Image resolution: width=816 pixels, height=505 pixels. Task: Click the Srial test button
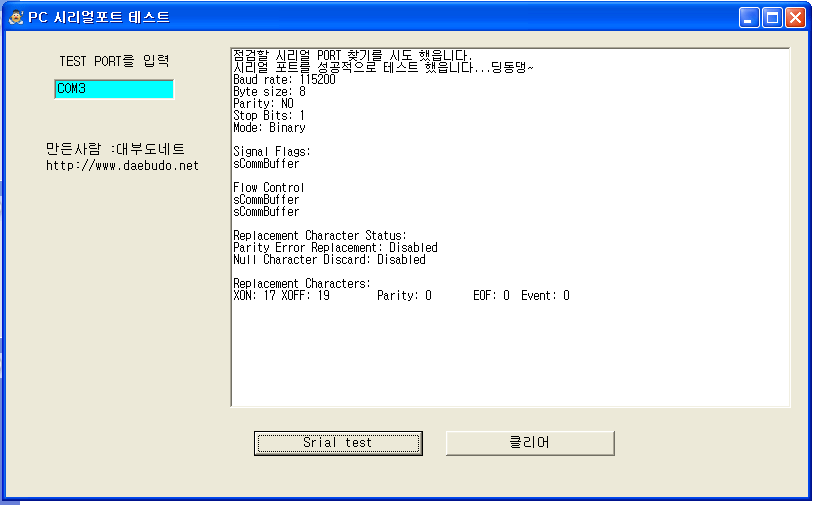click(x=338, y=443)
